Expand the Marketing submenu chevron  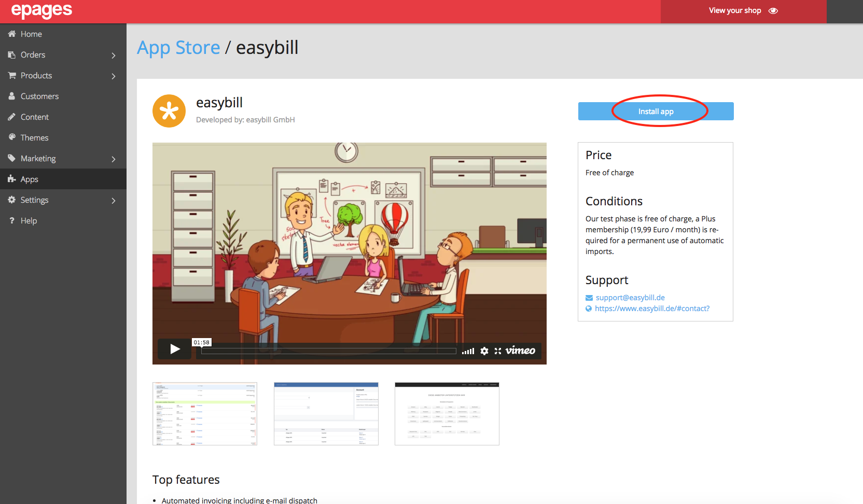click(x=114, y=159)
